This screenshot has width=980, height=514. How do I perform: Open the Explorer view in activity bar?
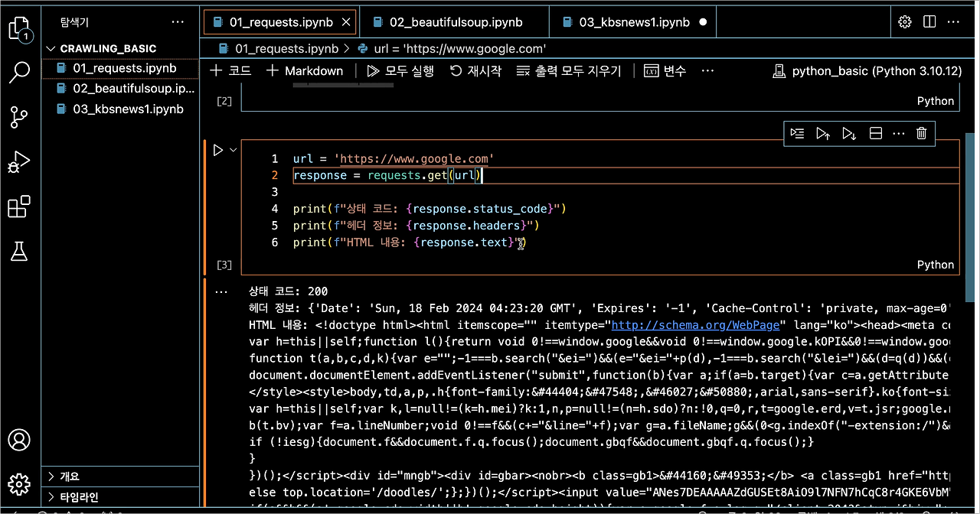(x=20, y=29)
